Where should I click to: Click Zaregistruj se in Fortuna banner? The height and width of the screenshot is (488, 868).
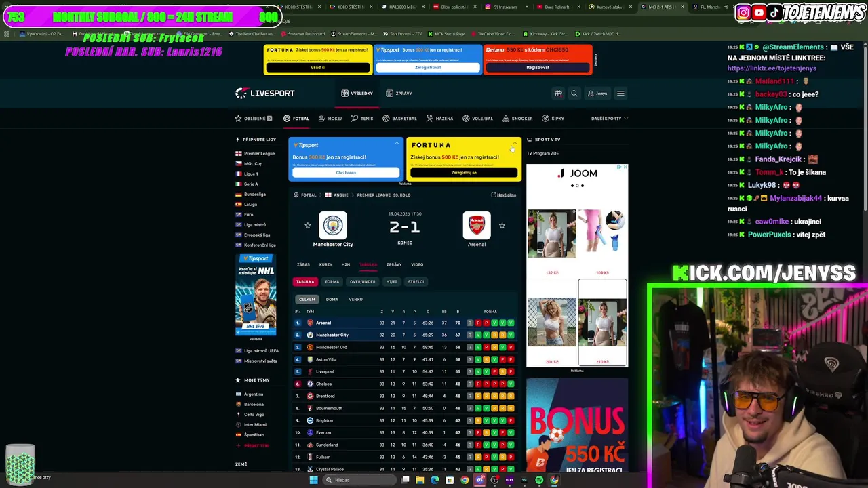[464, 173]
